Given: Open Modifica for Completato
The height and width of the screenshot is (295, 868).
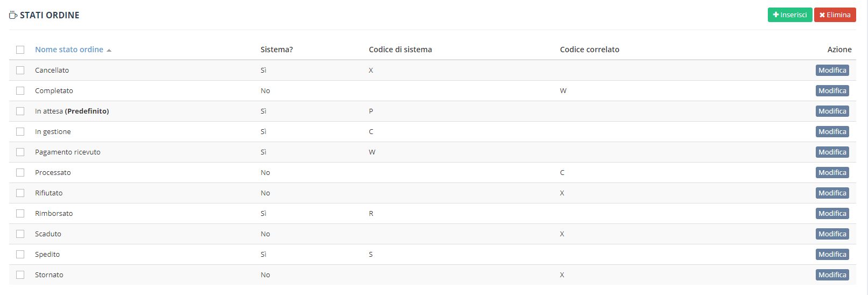Looking at the screenshot, I should [x=832, y=90].
